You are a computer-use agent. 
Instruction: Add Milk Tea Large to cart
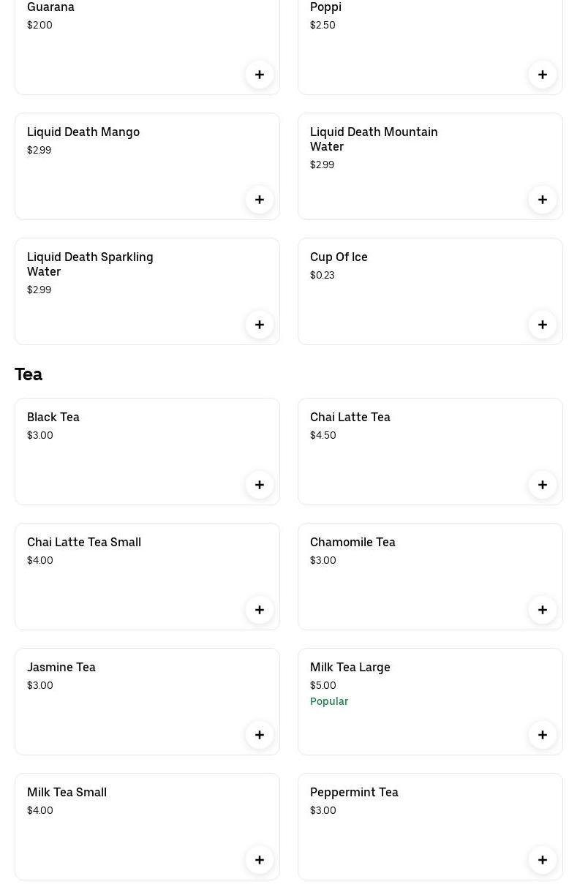click(x=543, y=735)
